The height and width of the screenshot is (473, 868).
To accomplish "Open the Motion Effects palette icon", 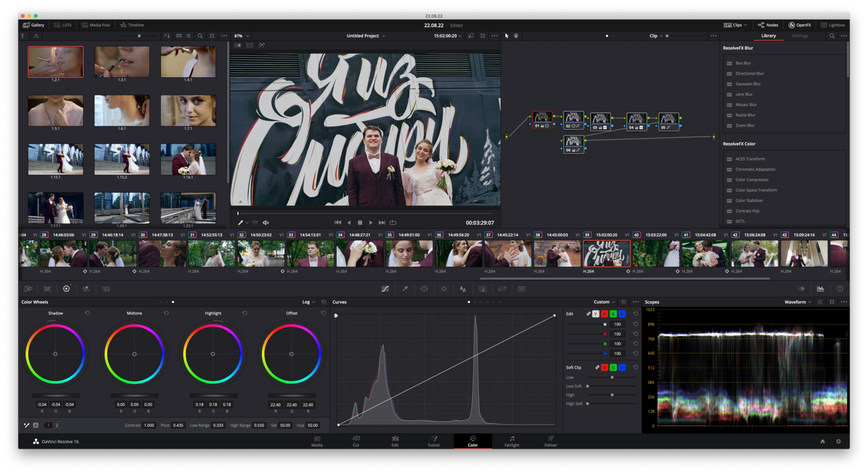I will coord(106,289).
